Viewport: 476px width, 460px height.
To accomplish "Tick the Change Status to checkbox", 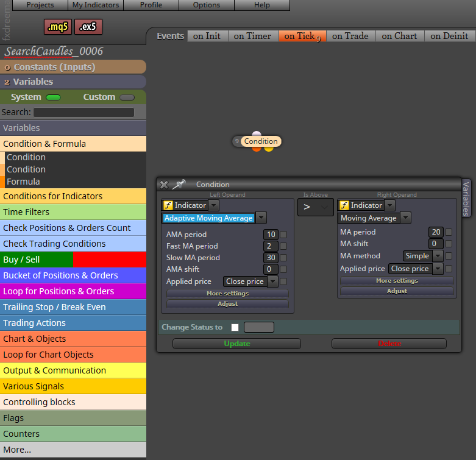I will click(235, 327).
